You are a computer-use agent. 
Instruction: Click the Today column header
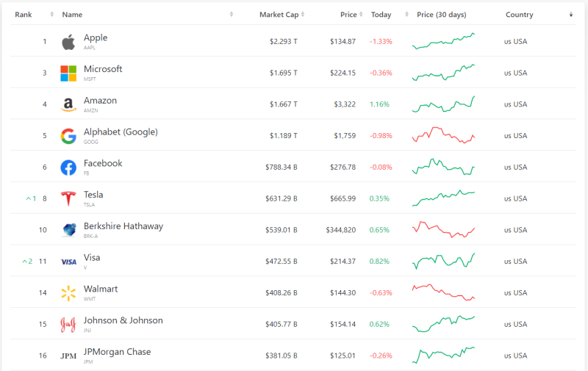[x=381, y=15]
